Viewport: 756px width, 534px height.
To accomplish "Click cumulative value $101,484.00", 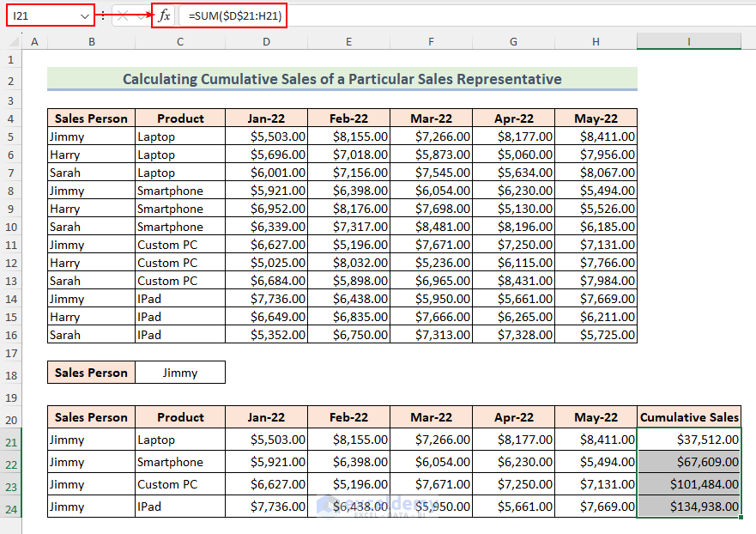I will (689, 484).
